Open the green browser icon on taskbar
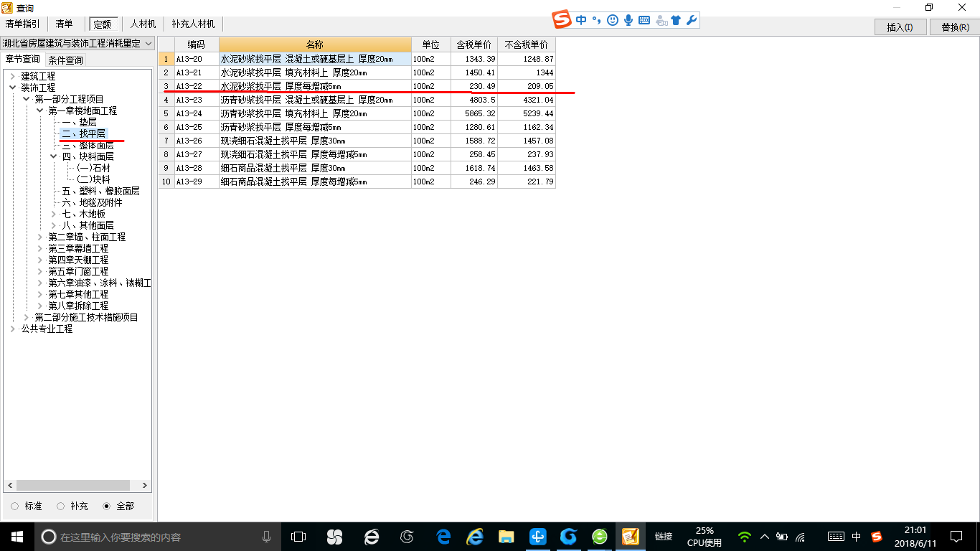Viewport: 980px width, 551px height. [600, 537]
